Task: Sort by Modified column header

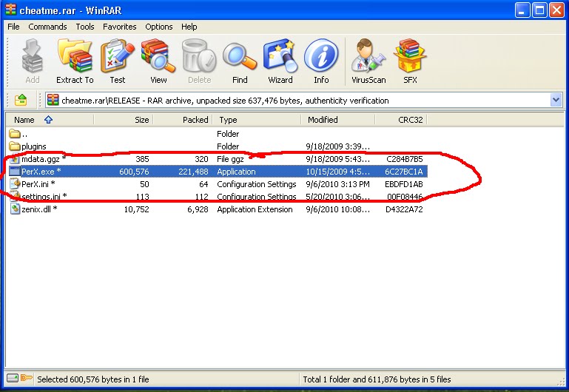Action: [x=338, y=120]
